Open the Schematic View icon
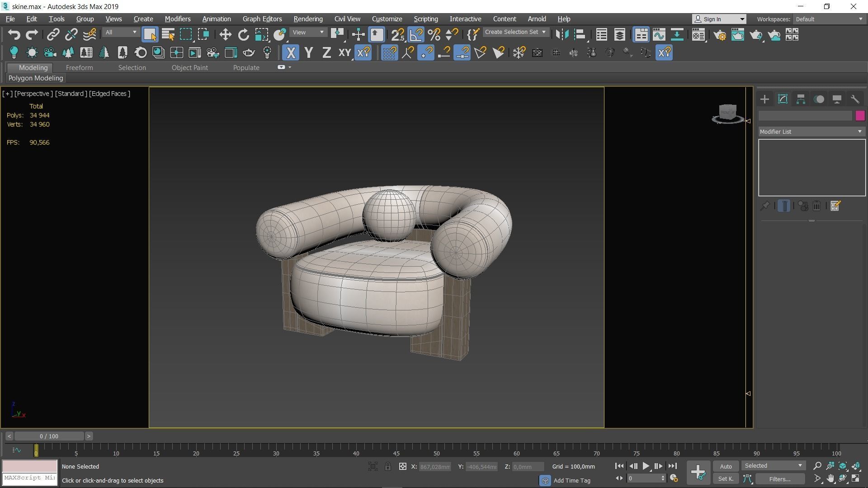868x488 pixels. 677,35
